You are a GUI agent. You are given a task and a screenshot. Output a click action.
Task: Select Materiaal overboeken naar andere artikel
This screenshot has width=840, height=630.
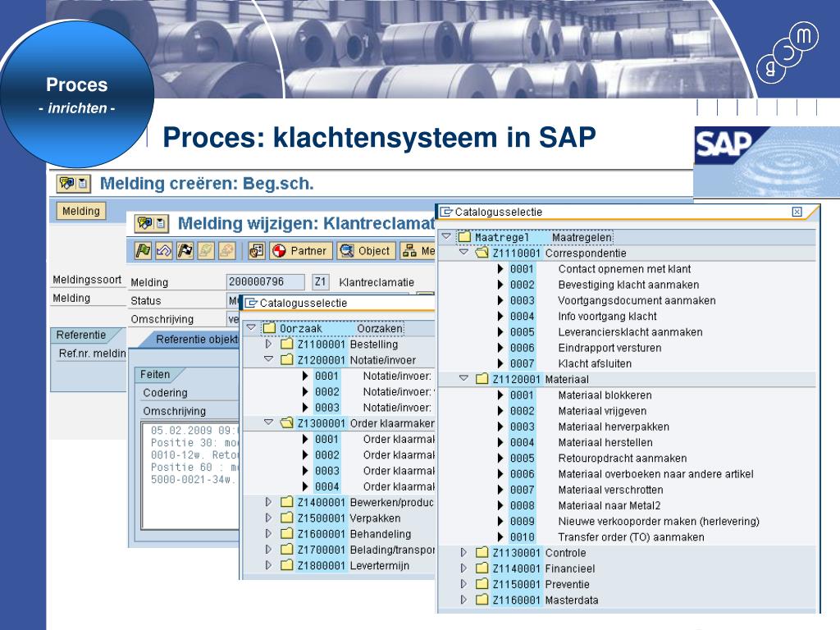[655, 474]
